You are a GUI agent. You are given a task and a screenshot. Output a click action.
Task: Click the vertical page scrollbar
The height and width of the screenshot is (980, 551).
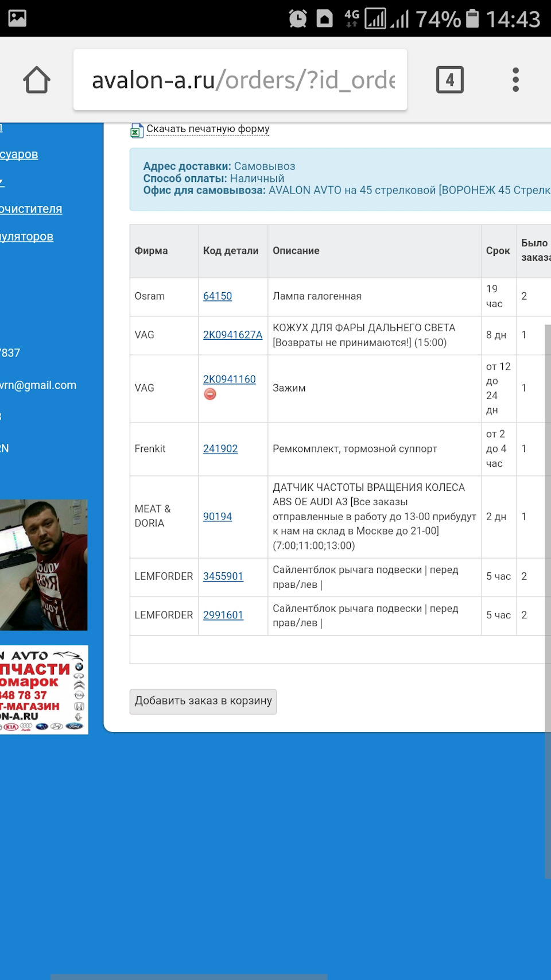[x=548, y=601]
